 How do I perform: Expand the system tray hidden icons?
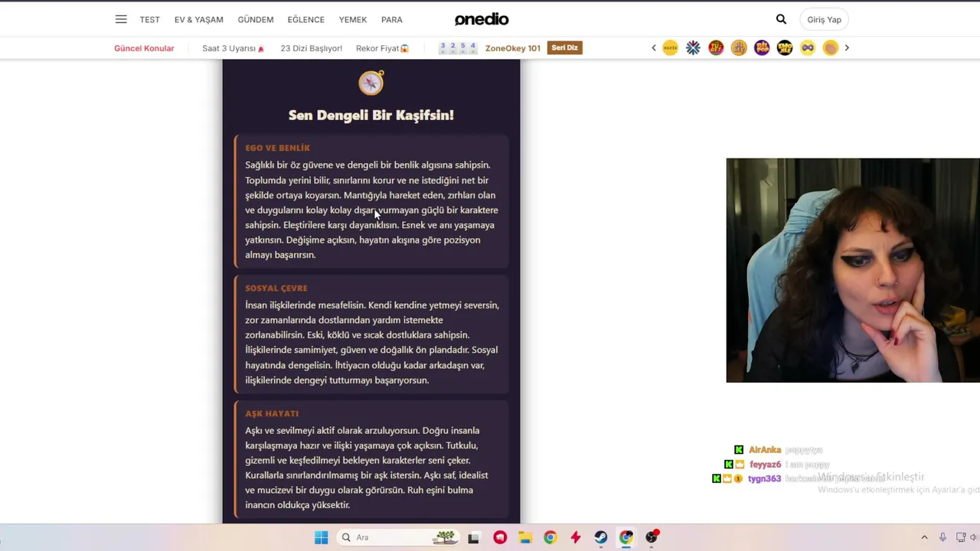tap(924, 538)
